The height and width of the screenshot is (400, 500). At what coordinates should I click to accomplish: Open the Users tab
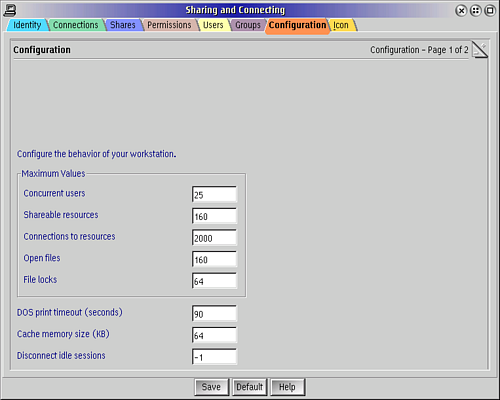tap(213, 25)
